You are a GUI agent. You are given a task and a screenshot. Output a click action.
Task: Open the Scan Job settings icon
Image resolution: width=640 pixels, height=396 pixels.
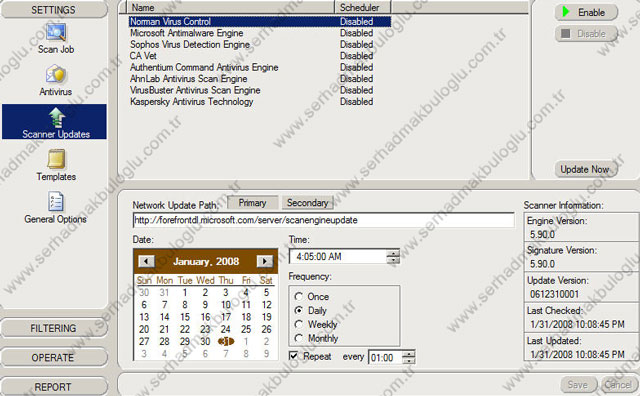[56, 39]
